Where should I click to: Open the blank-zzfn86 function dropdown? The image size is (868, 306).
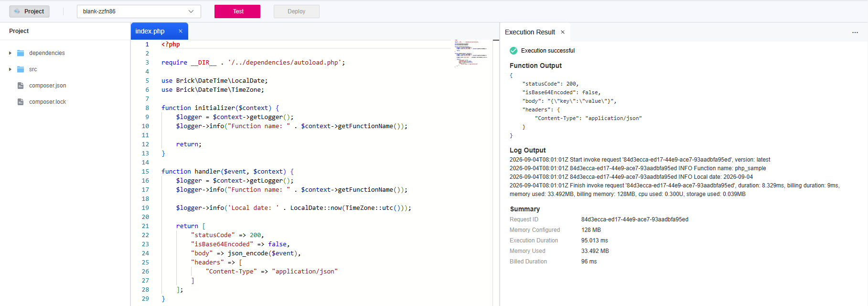[x=139, y=11]
